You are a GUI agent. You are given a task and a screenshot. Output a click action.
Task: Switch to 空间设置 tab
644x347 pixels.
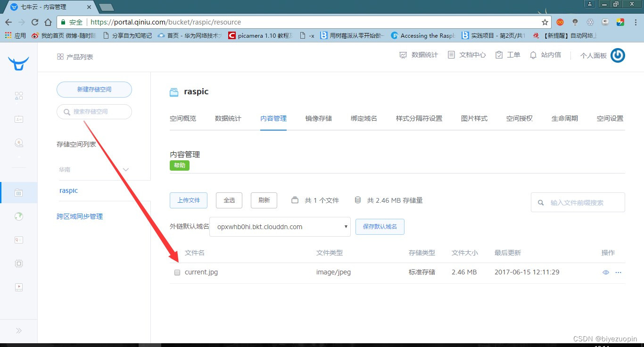tap(610, 118)
